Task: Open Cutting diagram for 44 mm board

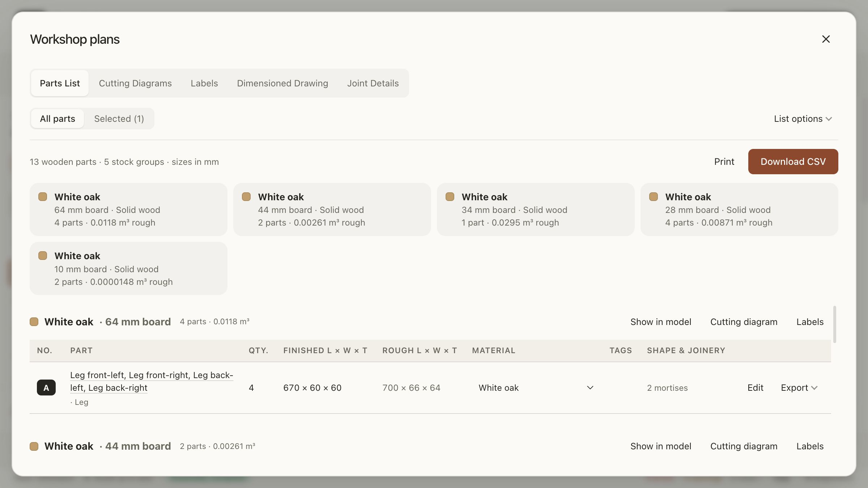Action: click(x=744, y=446)
